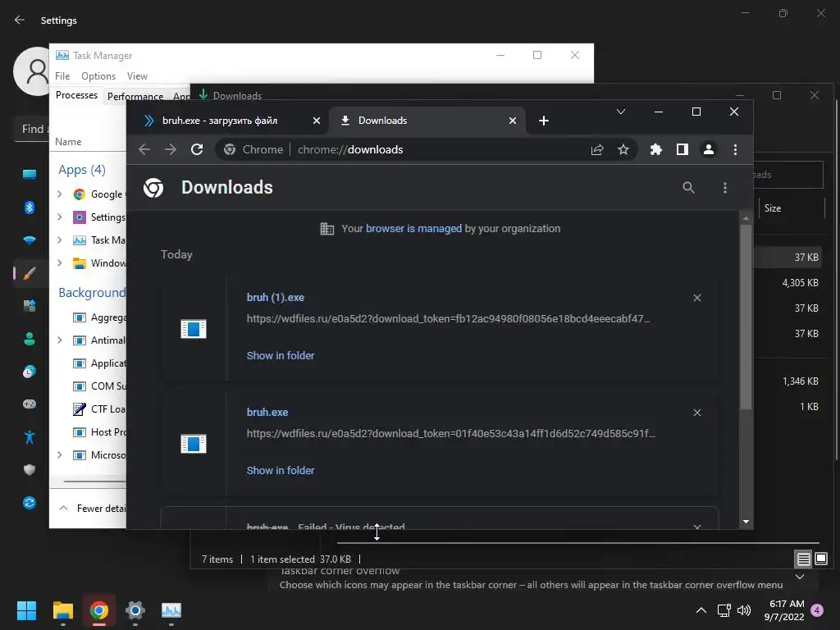This screenshot has width=840, height=630.
Task: Remove bruh.exe entry from downloads list
Action: coord(697,413)
